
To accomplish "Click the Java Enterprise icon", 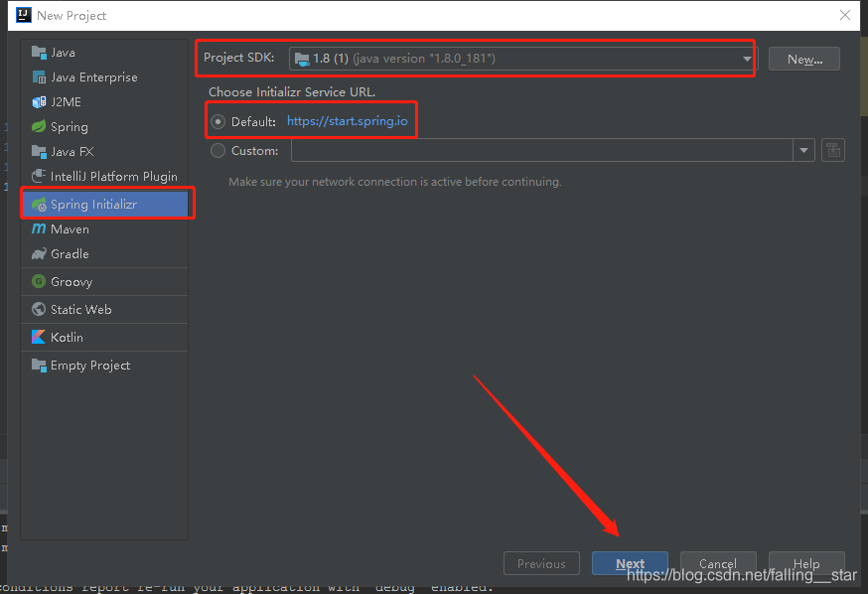I will [x=39, y=77].
